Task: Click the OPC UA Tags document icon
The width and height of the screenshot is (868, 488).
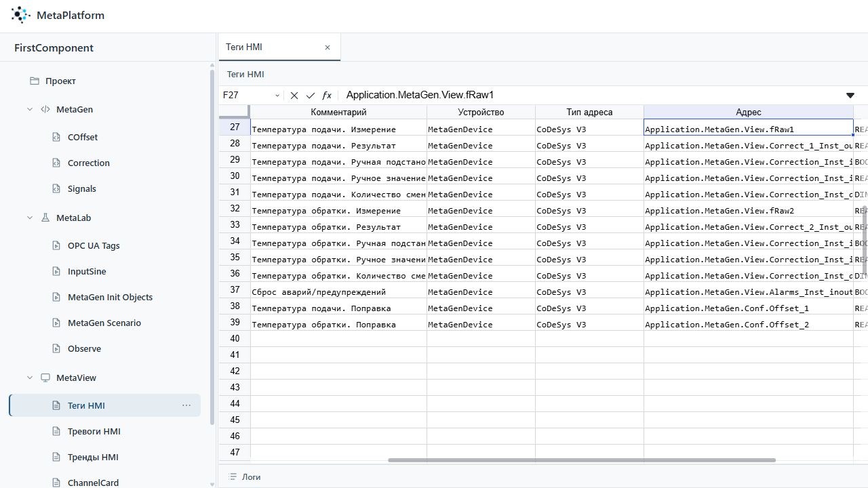Action: pos(57,245)
